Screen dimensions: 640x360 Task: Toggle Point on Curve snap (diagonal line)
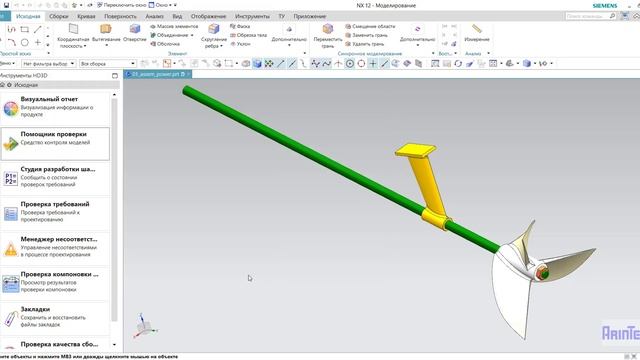click(x=384, y=64)
